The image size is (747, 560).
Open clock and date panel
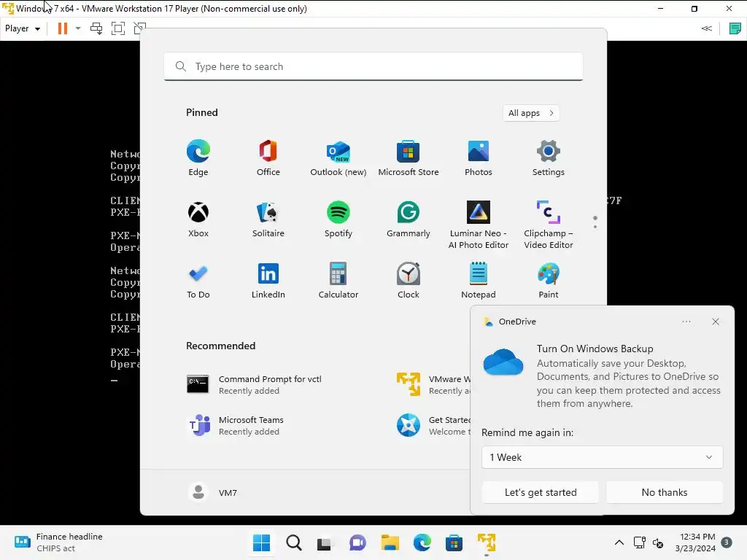coord(694,542)
